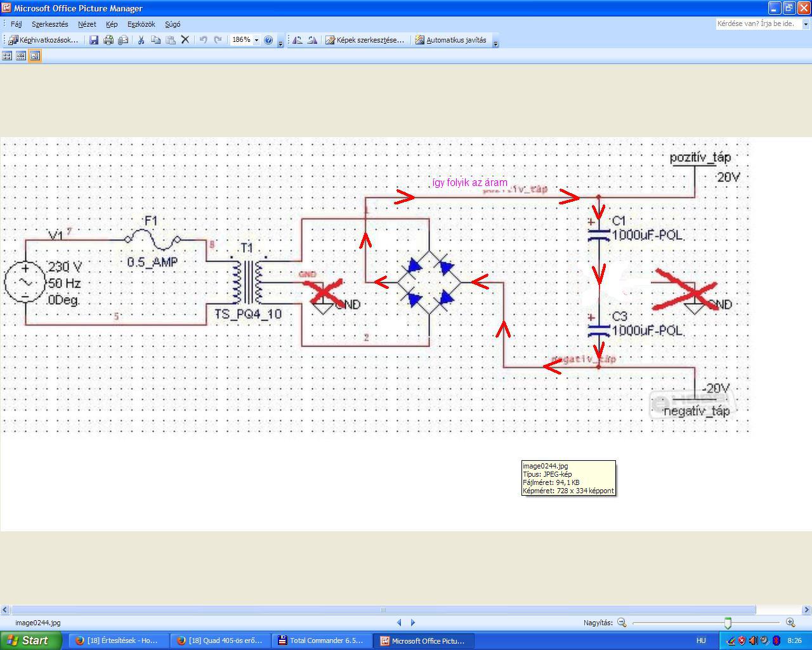Expand second toolbar options arrow after Automatikus javítás
Viewport: 812px width, 650px height.
tap(495, 41)
